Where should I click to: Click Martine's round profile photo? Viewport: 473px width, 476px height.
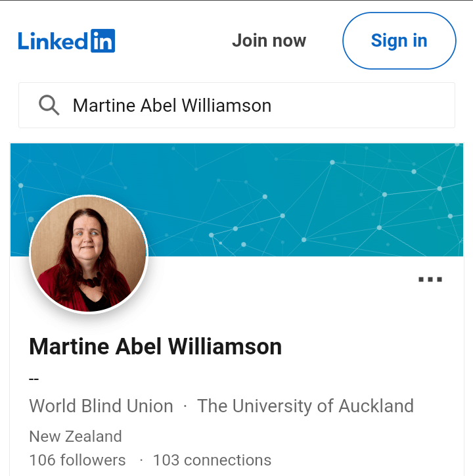tap(89, 254)
